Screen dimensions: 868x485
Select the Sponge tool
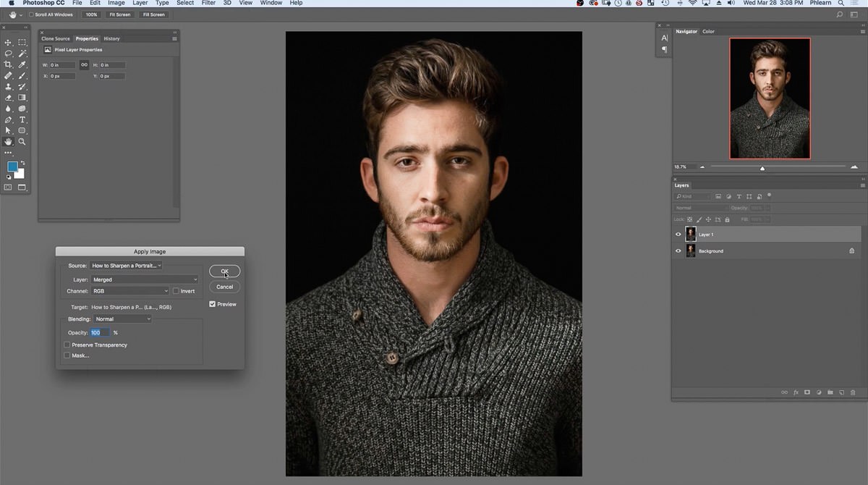22,109
